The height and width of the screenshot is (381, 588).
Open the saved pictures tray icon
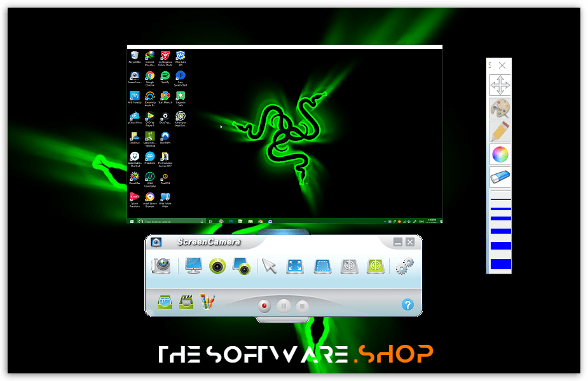pyautogui.click(x=165, y=302)
